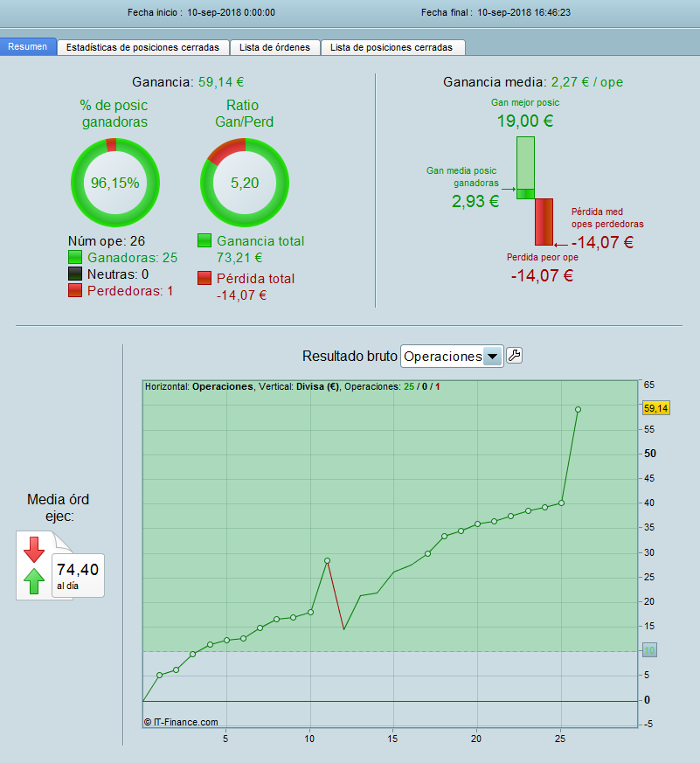Click the green up arrow order icon
The image size is (700, 763).
click(x=34, y=581)
